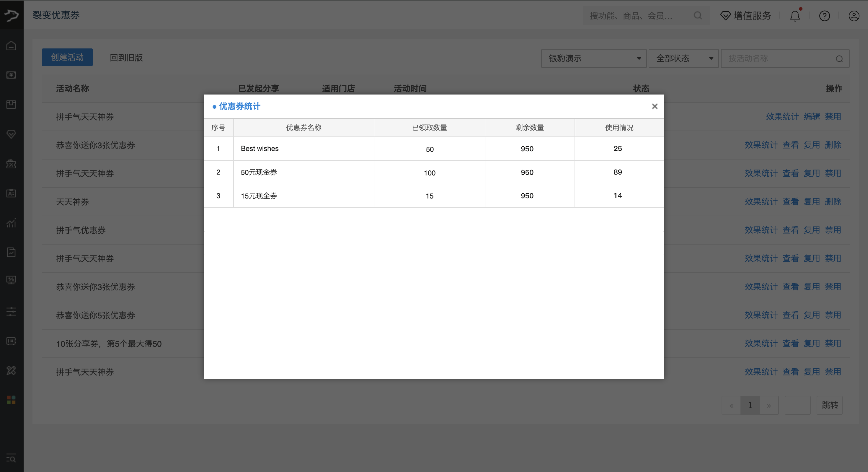Go to the previous page arrow

click(x=731, y=405)
